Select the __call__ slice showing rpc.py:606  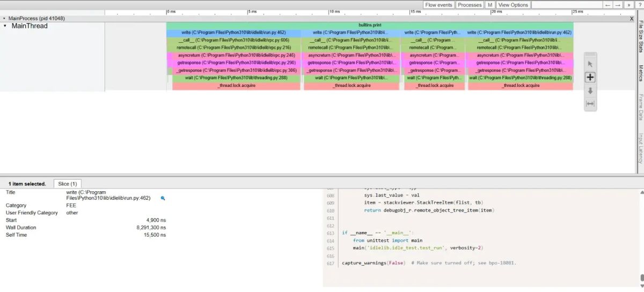pos(233,40)
